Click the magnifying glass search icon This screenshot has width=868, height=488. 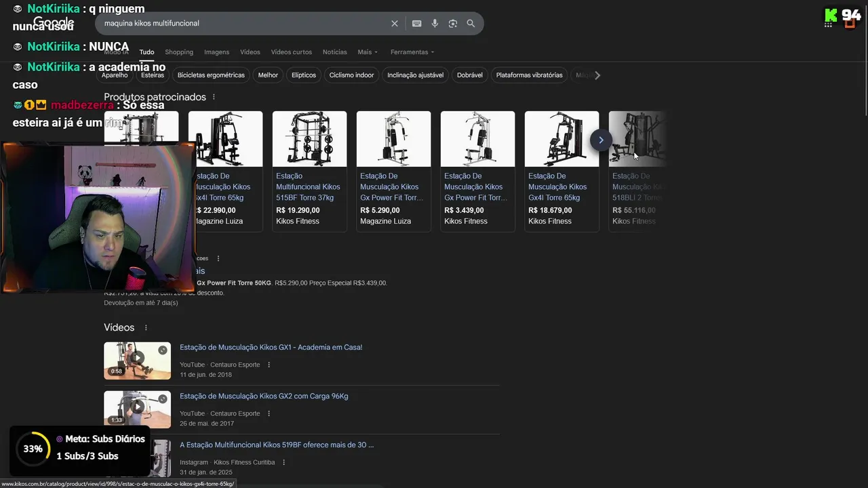pyautogui.click(x=471, y=23)
